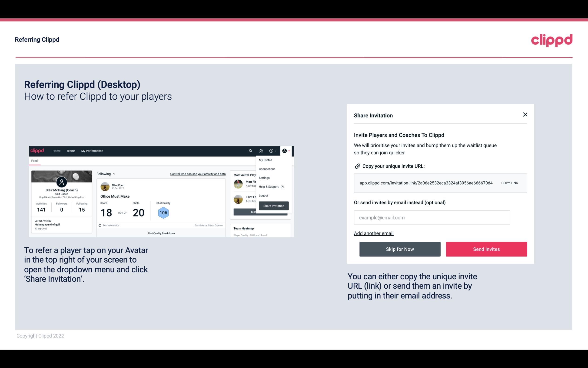Click the Share Invitation menu item
The image size is (588, 368).
click(x=273, y=206)
